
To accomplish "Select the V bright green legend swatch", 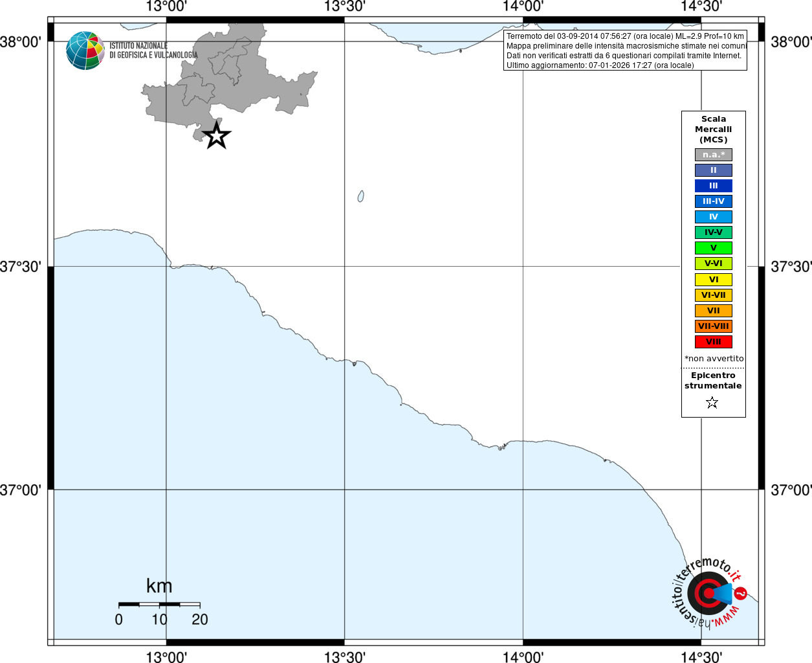I will (714, 248).
